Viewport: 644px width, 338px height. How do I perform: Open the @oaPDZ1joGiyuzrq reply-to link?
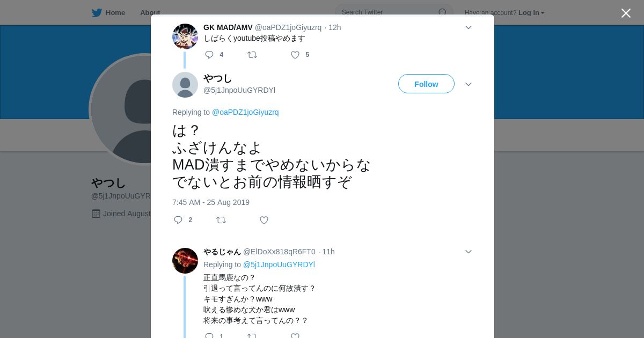[x=245, y=112]
